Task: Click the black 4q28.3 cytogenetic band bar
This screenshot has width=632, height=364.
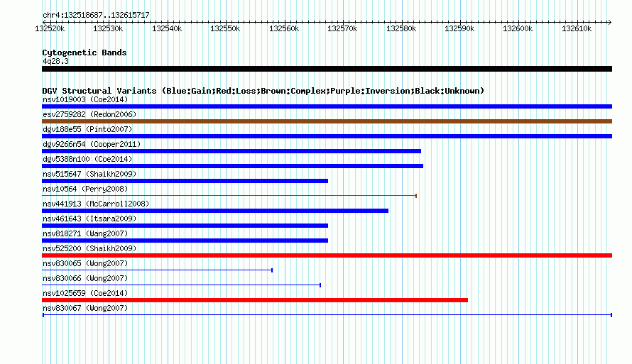Action: click(327, 69)
